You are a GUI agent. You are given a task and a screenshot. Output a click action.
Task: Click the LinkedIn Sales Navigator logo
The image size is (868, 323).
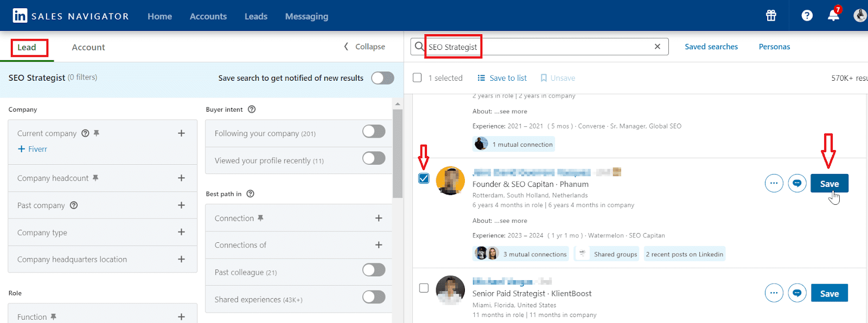(x=71, y=16)
